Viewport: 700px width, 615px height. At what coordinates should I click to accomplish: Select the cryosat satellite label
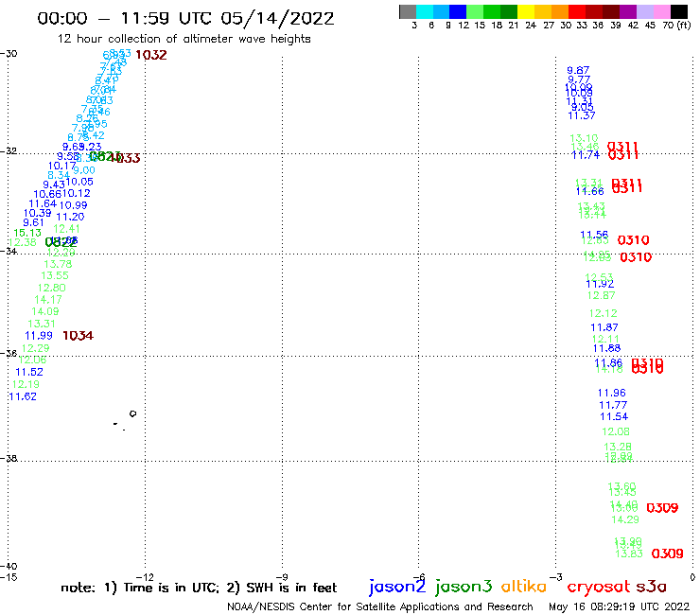599,587
